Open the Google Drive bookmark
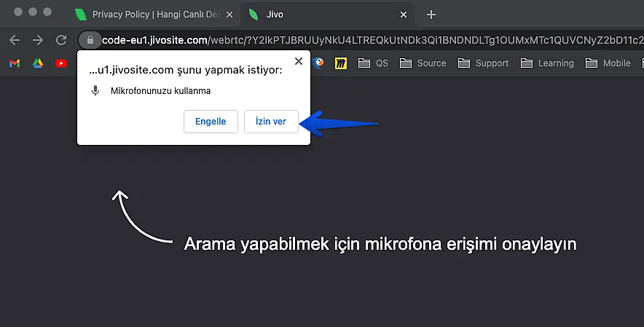Image resolution: width=644 pixels, height=327 pixels. point(38,63)
